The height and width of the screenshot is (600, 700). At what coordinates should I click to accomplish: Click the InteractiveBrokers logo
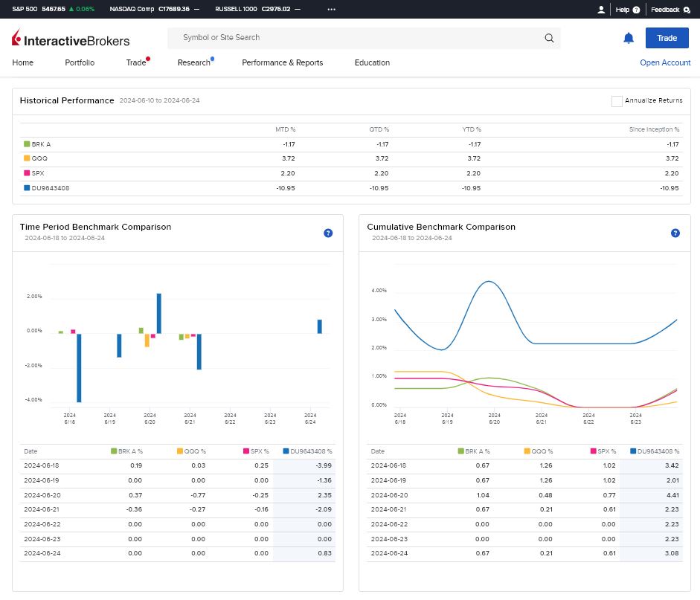(x=71, y=39)
